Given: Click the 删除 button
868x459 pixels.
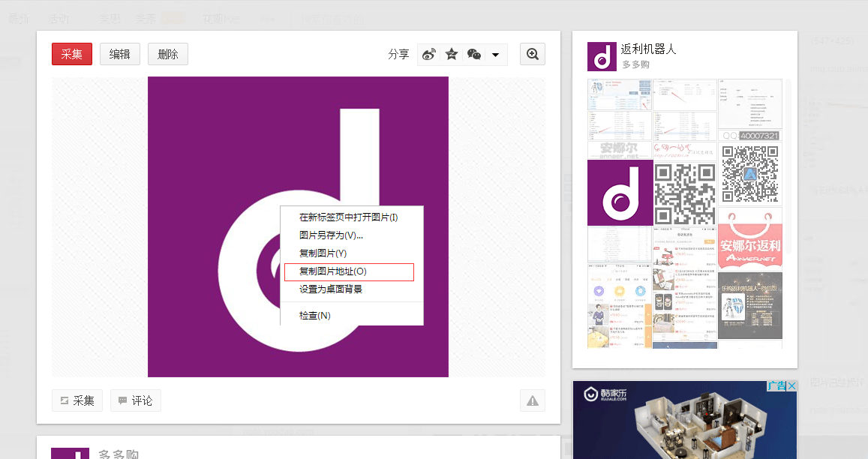Looking at the screenshot, I should tap(168, 54).
